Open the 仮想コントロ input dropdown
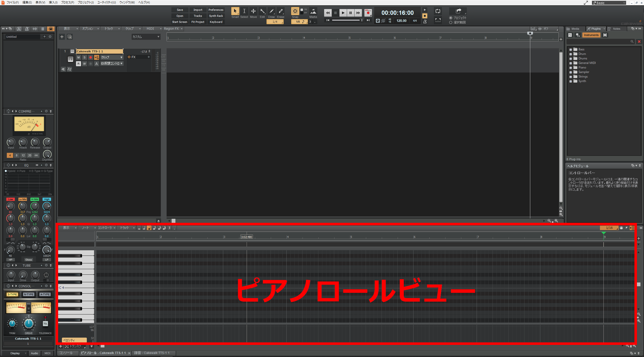Screen dimensions: 644x357 (112, 64)
